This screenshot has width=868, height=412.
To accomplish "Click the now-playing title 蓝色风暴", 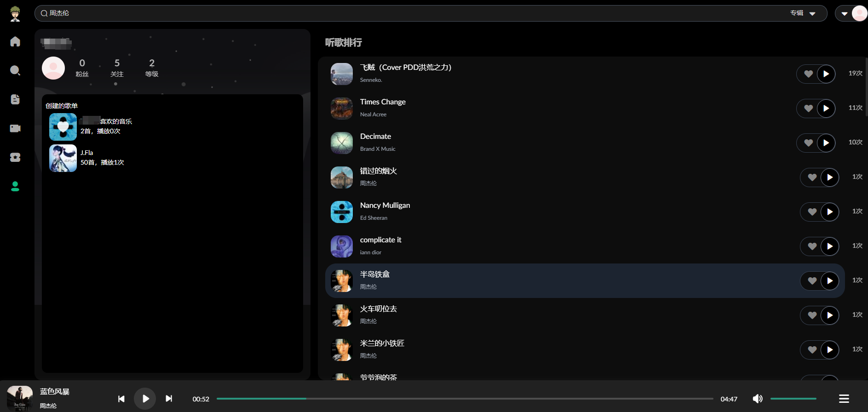I will (55, 392).
